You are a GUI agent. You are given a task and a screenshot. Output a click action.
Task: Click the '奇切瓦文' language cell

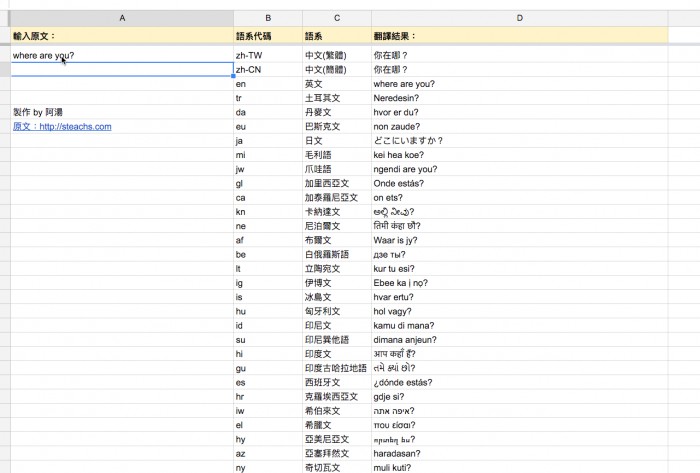tap(337, 468)
